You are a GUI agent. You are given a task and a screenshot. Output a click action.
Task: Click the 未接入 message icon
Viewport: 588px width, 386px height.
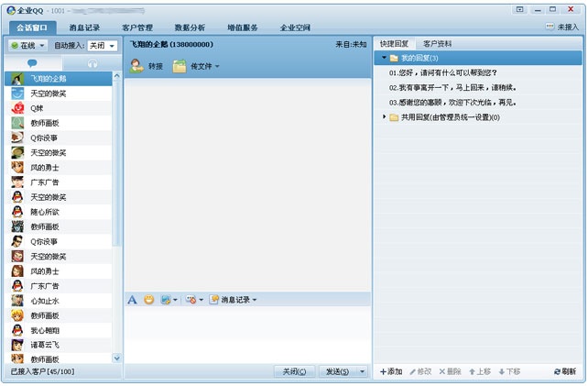[550, 27]
